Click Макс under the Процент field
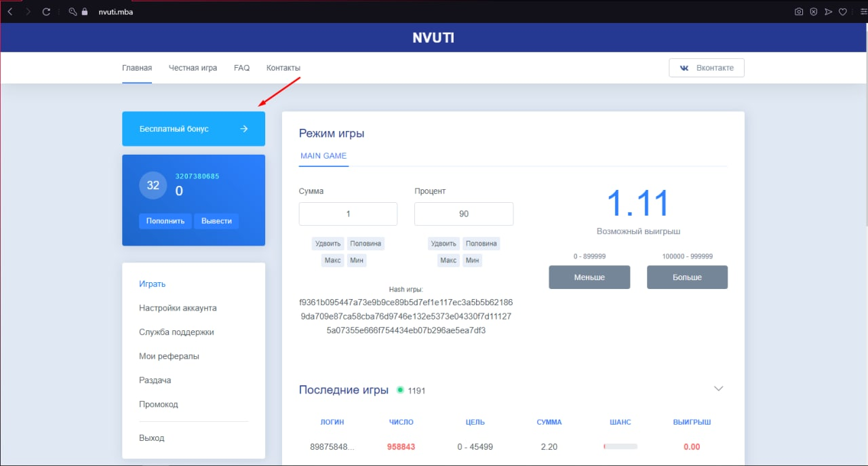Screen dimensions: 868x466 point(448,260)
